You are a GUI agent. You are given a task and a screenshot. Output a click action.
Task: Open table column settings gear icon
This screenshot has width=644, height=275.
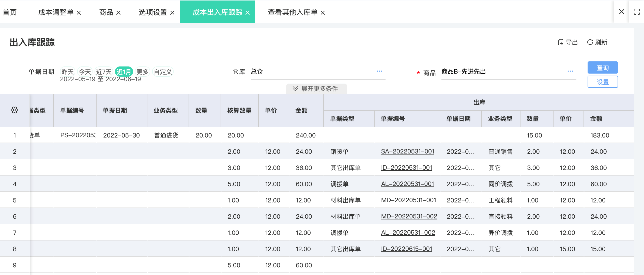(14, 110)
